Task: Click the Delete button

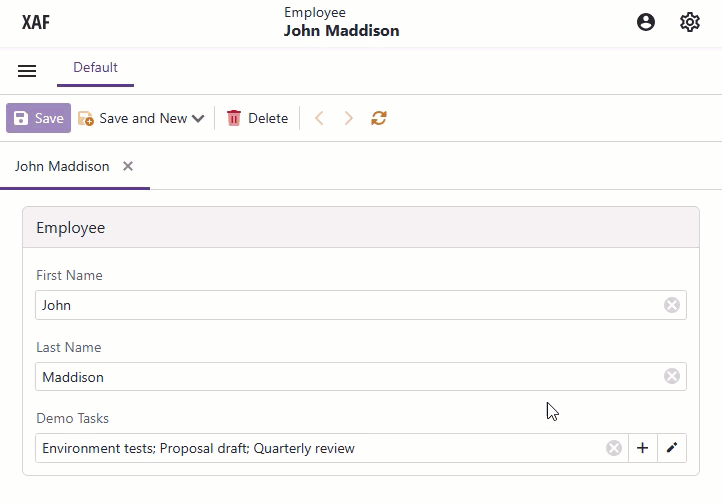Action: click(x=257, y=118)
